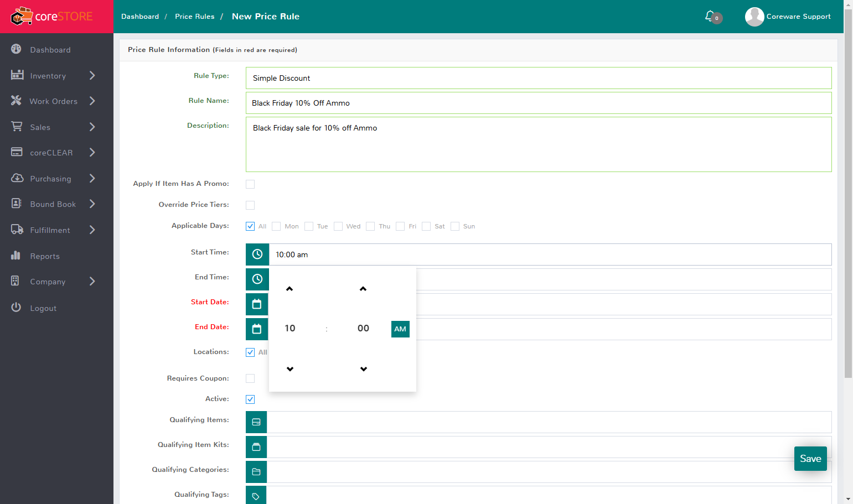Click the Start Time input showing 10:00 am
The height and width of the screenshot is (504, 853).
[x=550, y=254]
